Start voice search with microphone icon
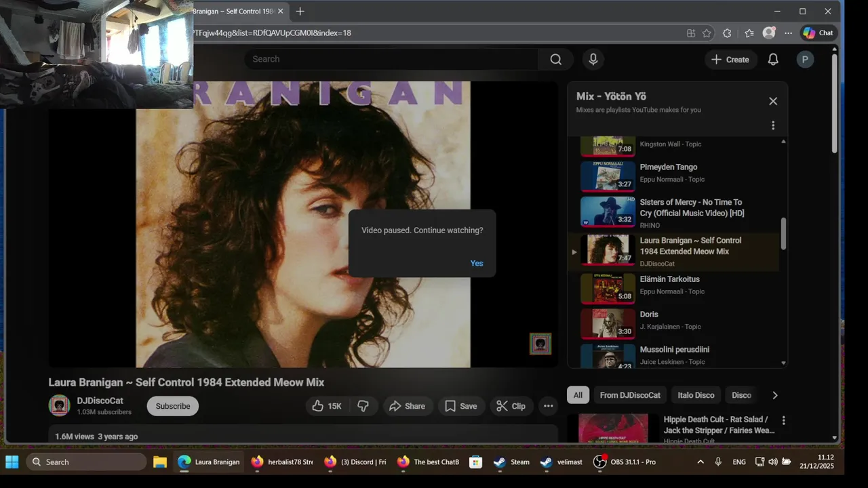Image resolution: width=868 pixels, height=488 pixels. pos(593,59)
